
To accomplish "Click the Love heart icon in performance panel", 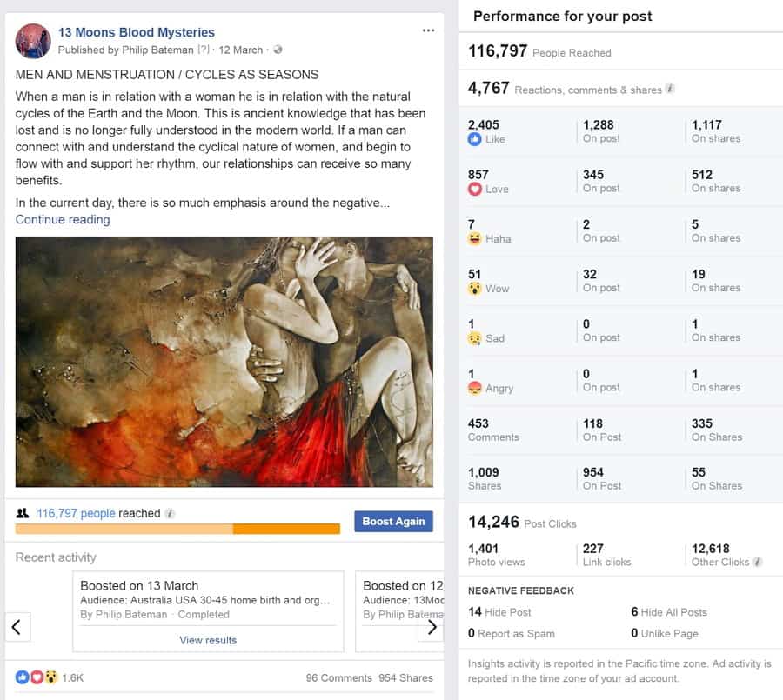I will coord(474,189).
